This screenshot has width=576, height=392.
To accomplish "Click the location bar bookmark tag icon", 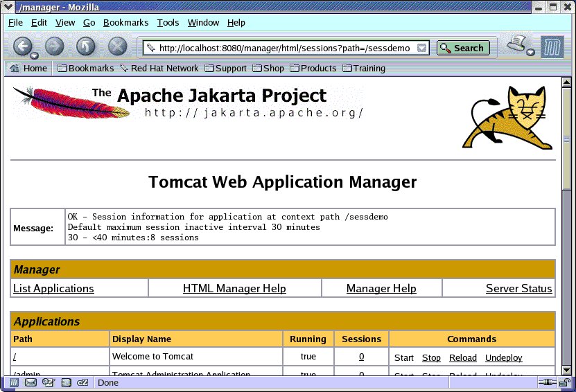I will click(150, 48).
